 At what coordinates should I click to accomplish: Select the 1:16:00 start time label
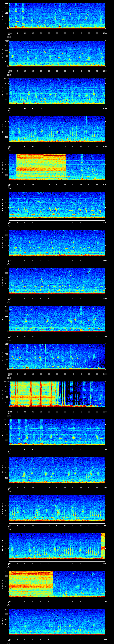click(x=9, y=109)
